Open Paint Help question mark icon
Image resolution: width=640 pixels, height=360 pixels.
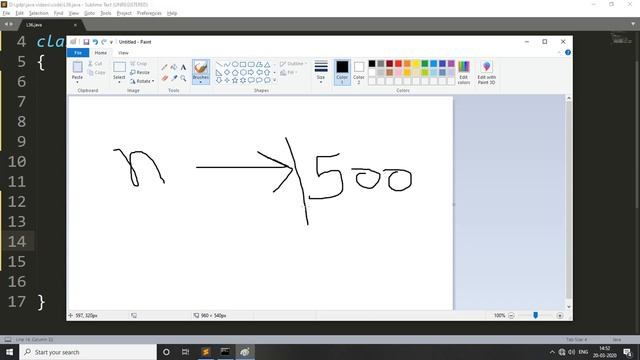tap(568, 53)
